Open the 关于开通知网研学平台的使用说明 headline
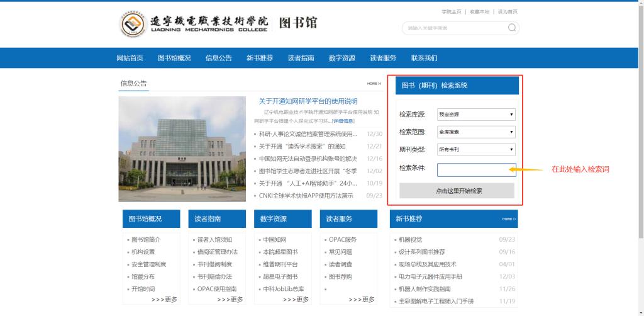The image size is (644, 316). click(308, 101)
